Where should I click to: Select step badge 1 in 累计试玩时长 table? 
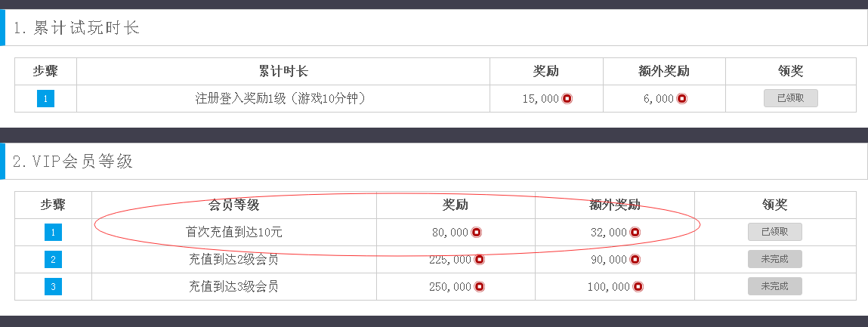45,98
